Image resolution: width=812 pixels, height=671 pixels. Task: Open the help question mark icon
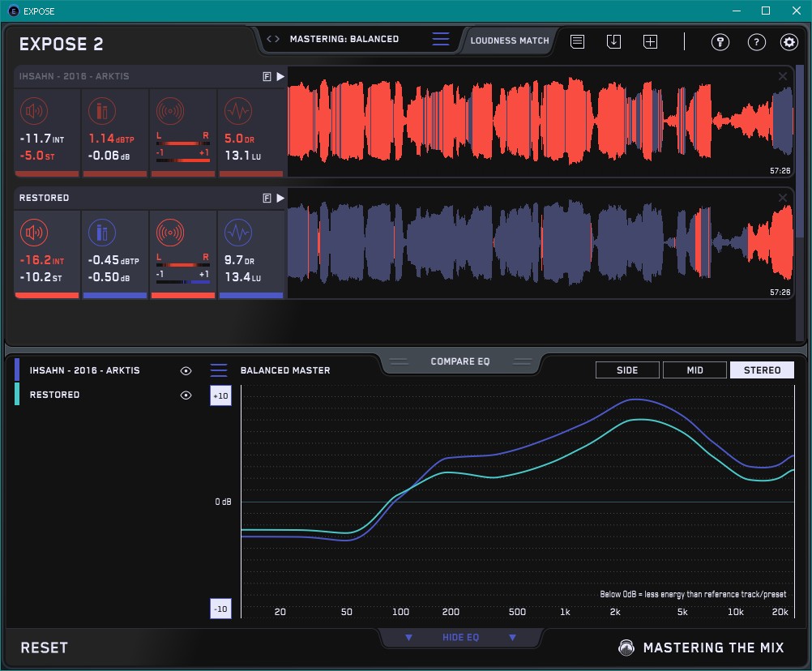click(756, 42)
